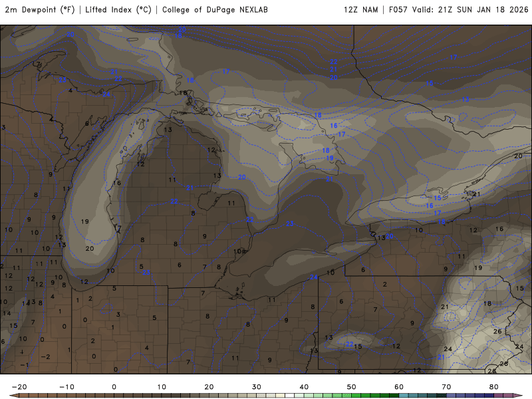This screenshot has height=399, width=532.
Task: Click the "-10" color scale label
Action: [x=66, y=387]
